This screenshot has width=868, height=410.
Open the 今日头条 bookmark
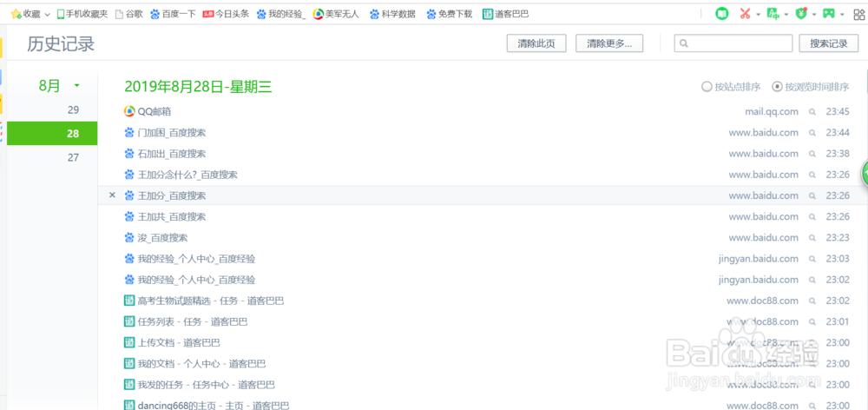click(x=226, y=14)
